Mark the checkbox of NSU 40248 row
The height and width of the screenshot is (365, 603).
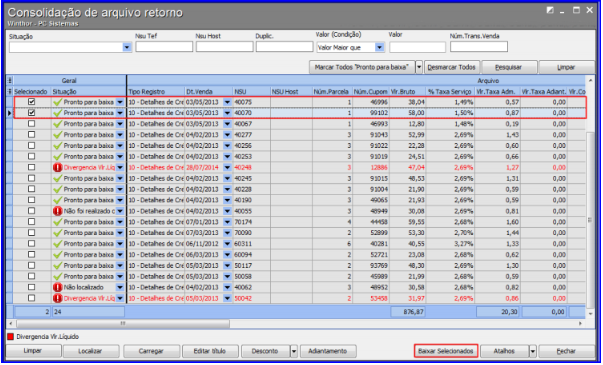(x=32, y=167)
